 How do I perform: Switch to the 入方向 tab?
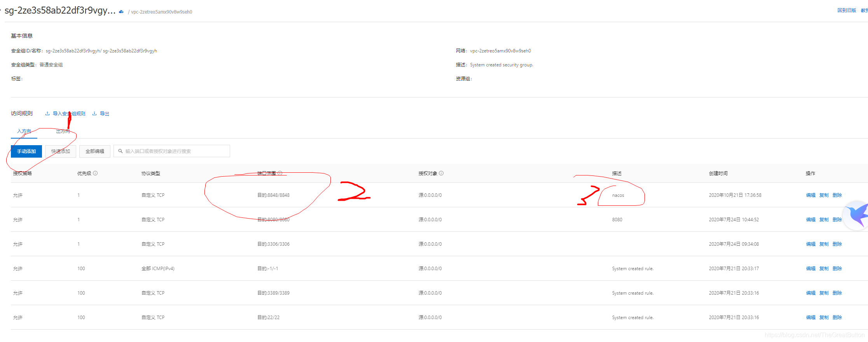[24, 131]
